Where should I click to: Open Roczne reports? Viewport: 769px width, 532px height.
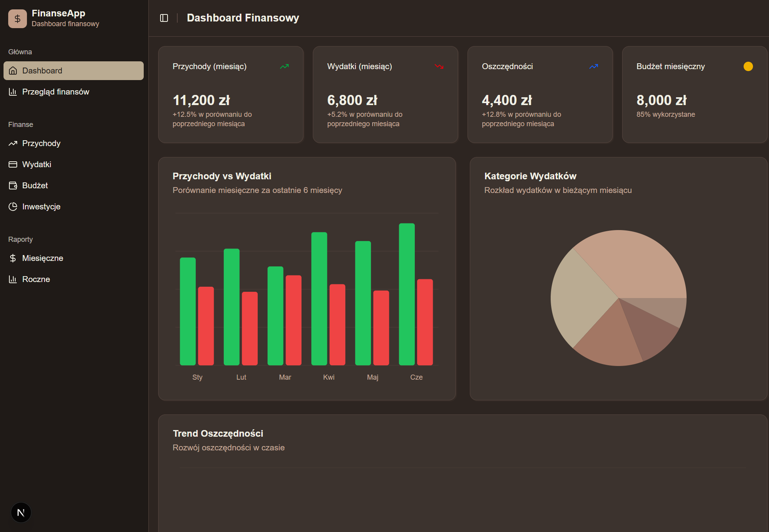[36, 279]
